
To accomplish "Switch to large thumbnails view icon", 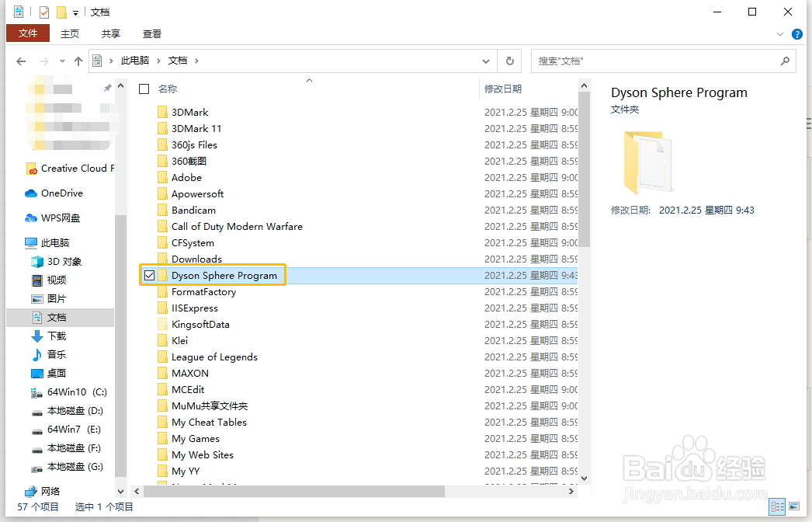I will pyautogui.click(x=794, y=507).
